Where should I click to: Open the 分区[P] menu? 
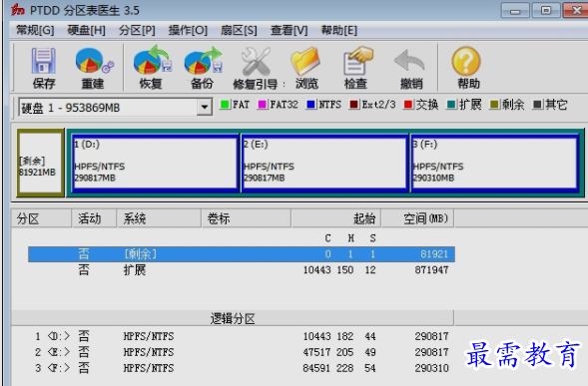click(x=137, y=30)
